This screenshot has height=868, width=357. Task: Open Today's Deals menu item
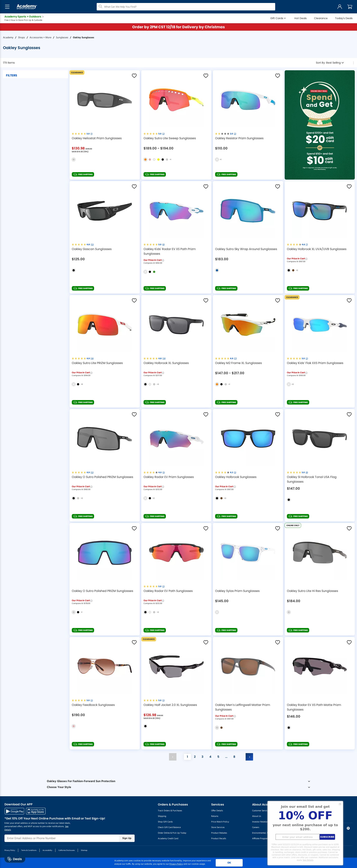point(343,18)
